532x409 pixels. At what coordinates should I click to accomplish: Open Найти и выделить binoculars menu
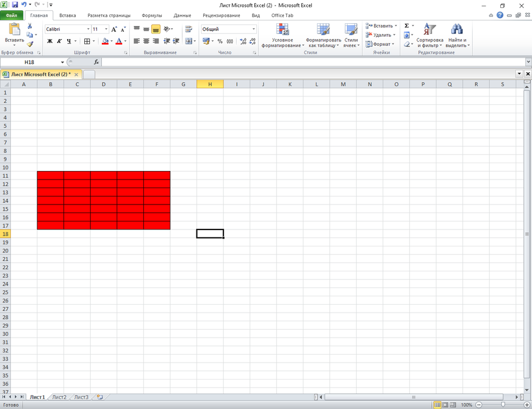point(457,35)
